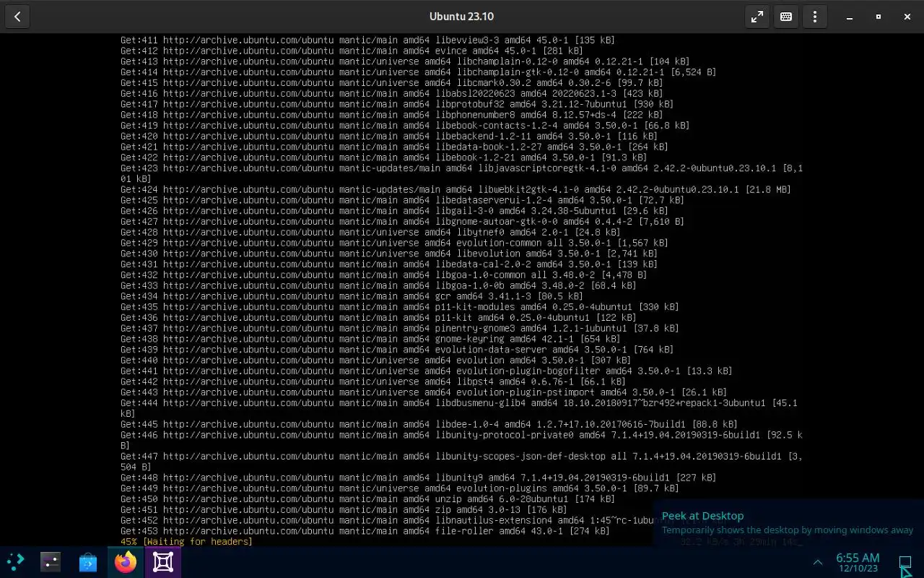Click the Get:442 libpst4 line
Viewport: 924px width, 578px height.
[x=374, y=381]
